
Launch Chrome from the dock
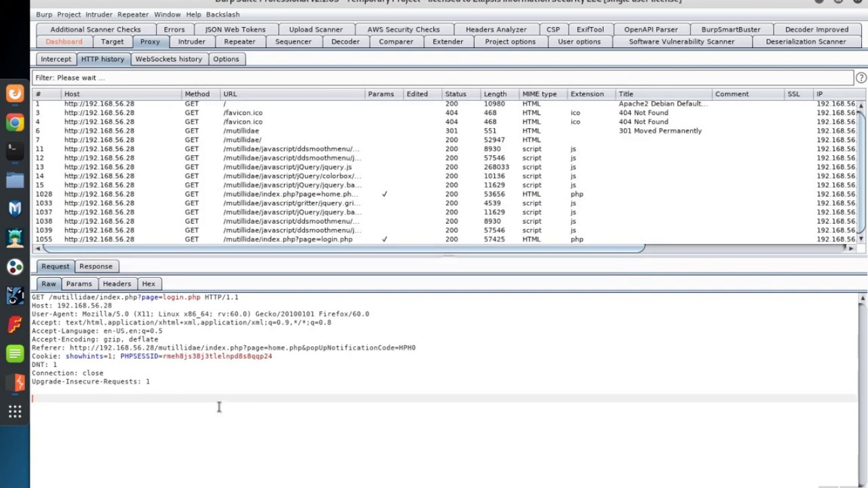(15, 123)
